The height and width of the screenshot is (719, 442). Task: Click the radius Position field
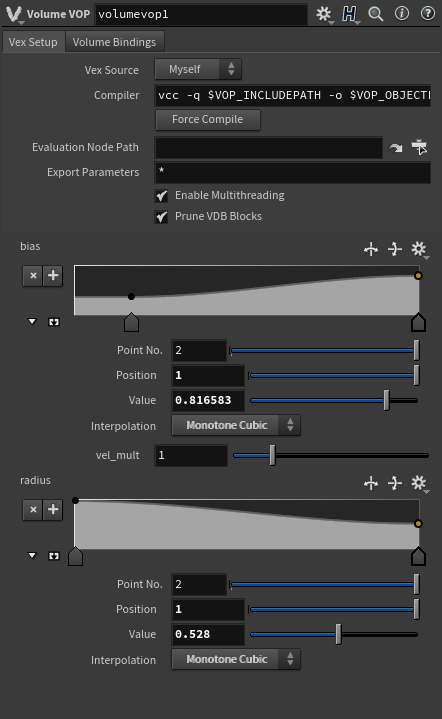coord(208,609)
